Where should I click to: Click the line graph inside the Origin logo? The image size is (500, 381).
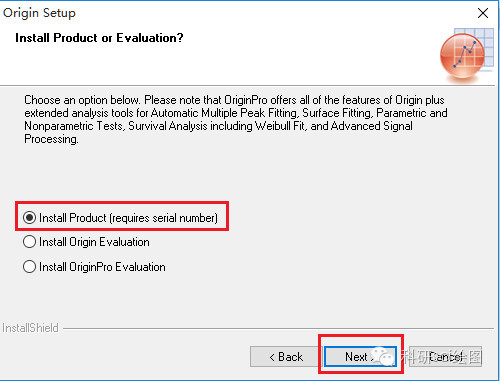[x=464, y=53]
